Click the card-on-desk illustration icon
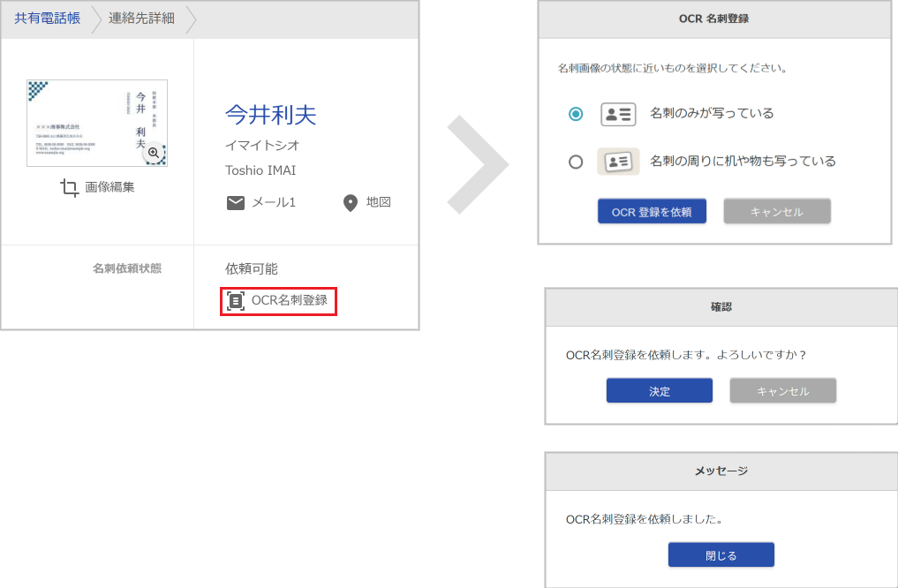This screenshot has width=898, height=588. coord(618,162)
